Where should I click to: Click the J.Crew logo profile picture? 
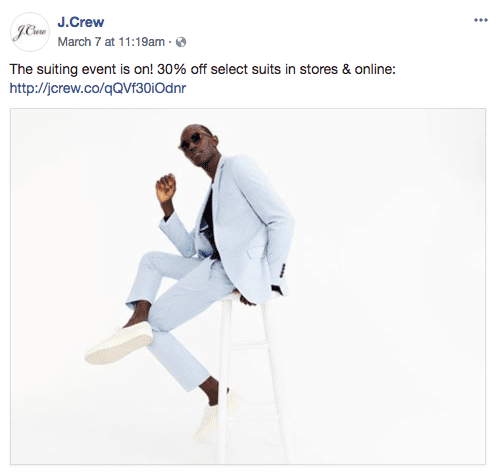pos(30,32)
